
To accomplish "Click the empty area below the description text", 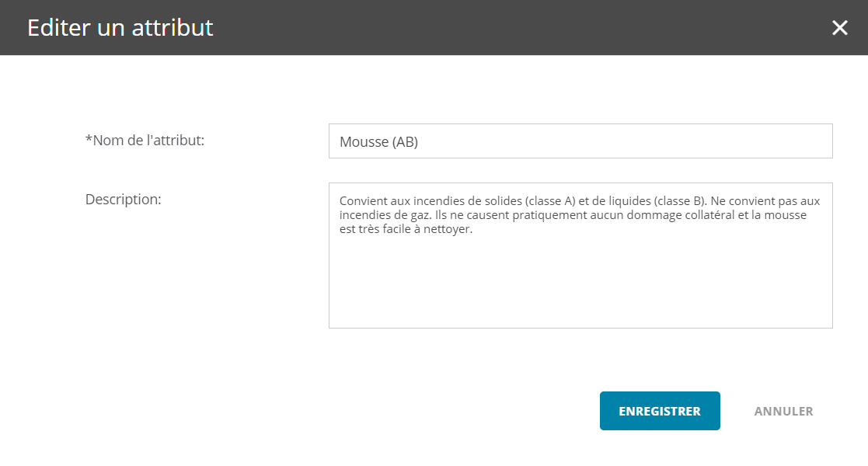I will click(580, 282).
